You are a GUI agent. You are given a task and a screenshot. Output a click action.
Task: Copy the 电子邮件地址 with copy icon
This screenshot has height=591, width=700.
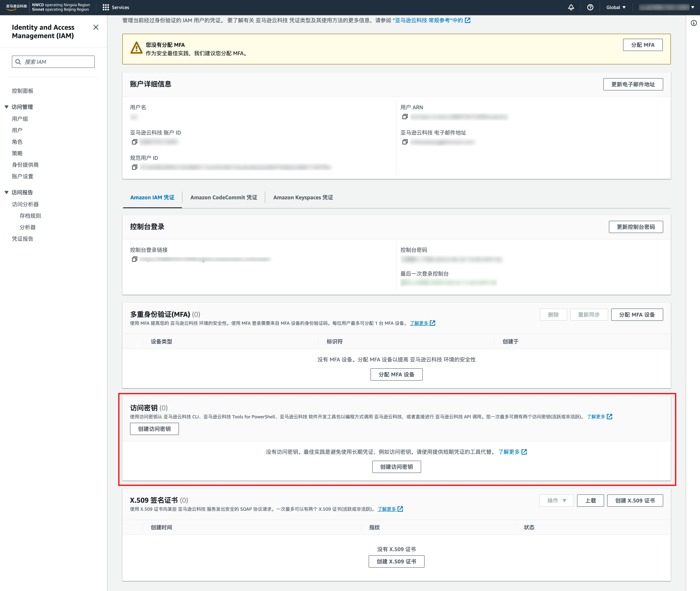pyautogui.click(x=405, y=142)
